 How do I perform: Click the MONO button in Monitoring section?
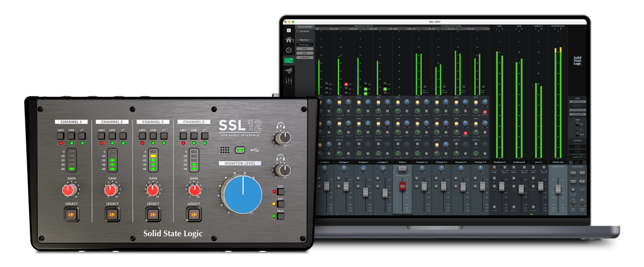point(573,182)
